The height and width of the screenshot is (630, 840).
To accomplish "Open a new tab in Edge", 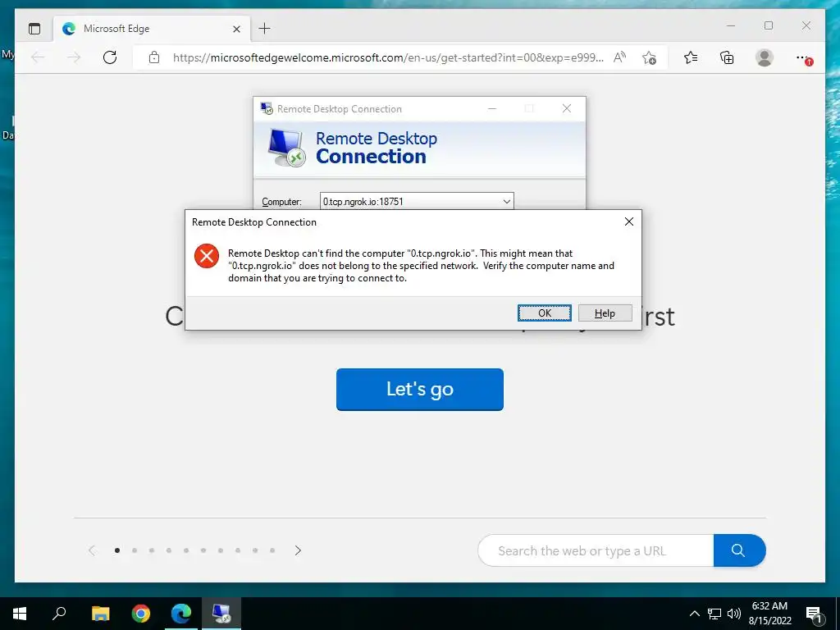I will point(265,29).
